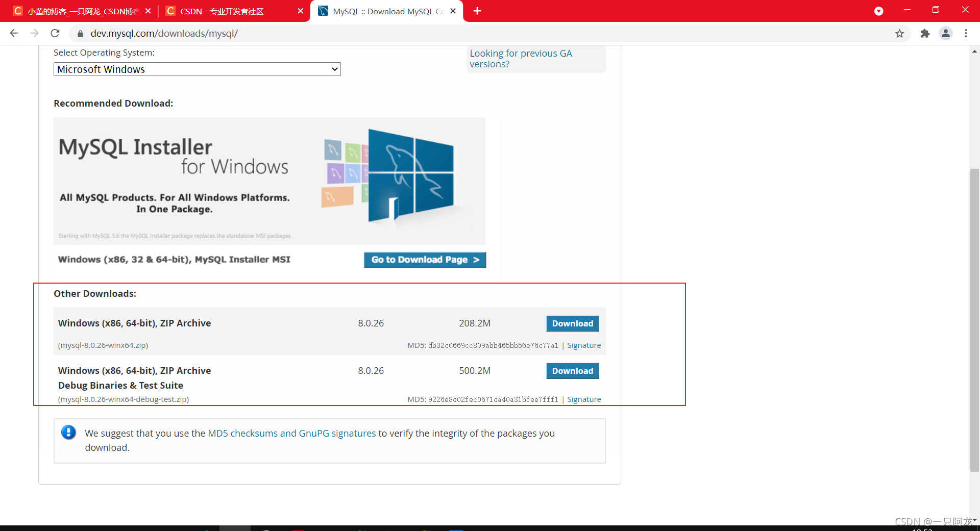Click the blue info icon in suggestion box
Viewport: 980px width, 531px height.
click(x=68, y=433)
